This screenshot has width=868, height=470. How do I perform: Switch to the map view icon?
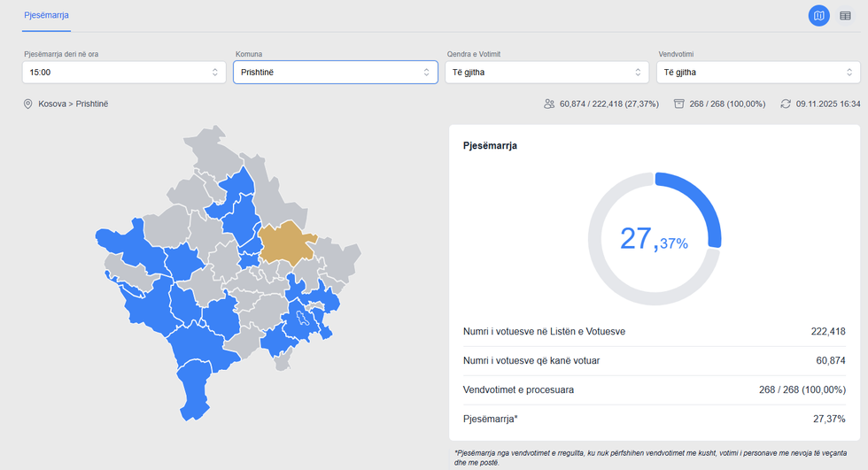click(x=818, y=16)
